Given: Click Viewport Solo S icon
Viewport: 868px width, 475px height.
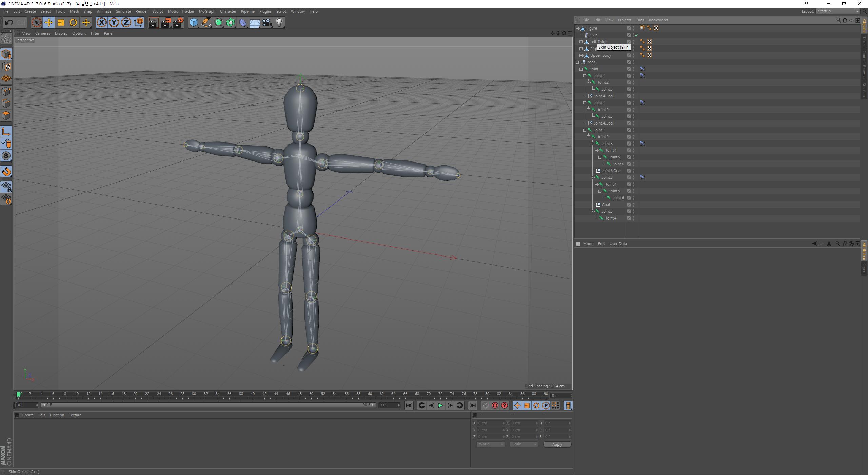Looking at the screenshot, I should click(x=6, y=156).
